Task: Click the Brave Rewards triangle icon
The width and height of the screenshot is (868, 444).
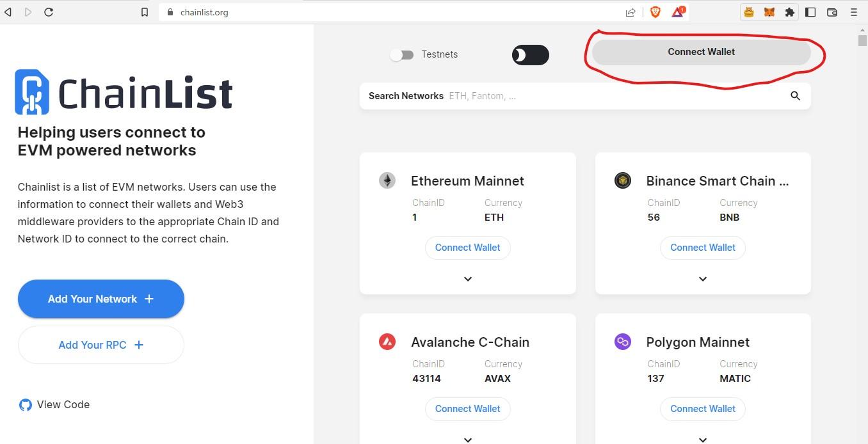Action: 678,12
